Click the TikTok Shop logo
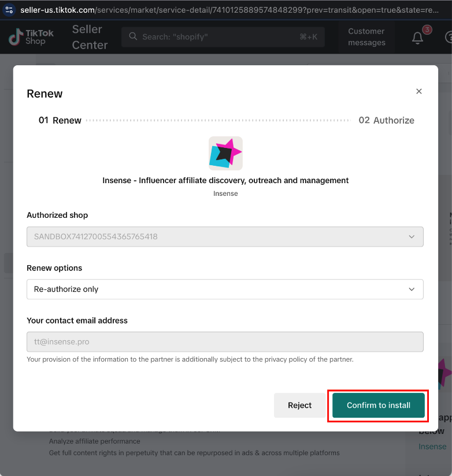 click(x=31, y=37)
